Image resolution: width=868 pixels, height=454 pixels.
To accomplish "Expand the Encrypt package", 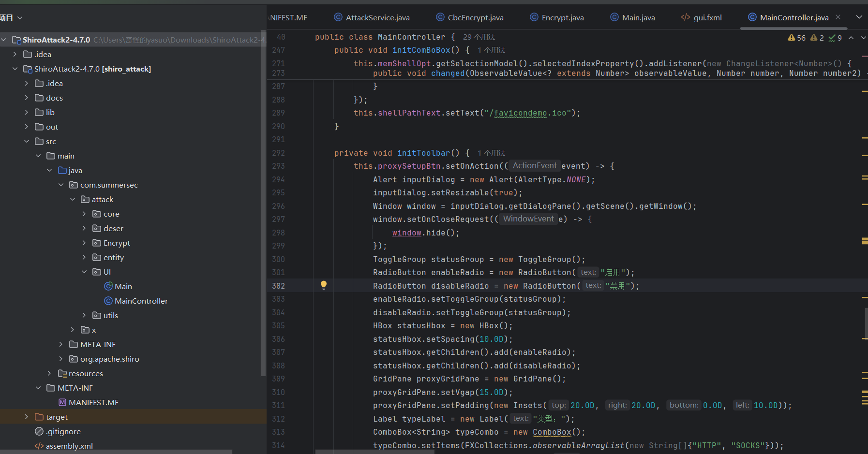I will (84, 243).
